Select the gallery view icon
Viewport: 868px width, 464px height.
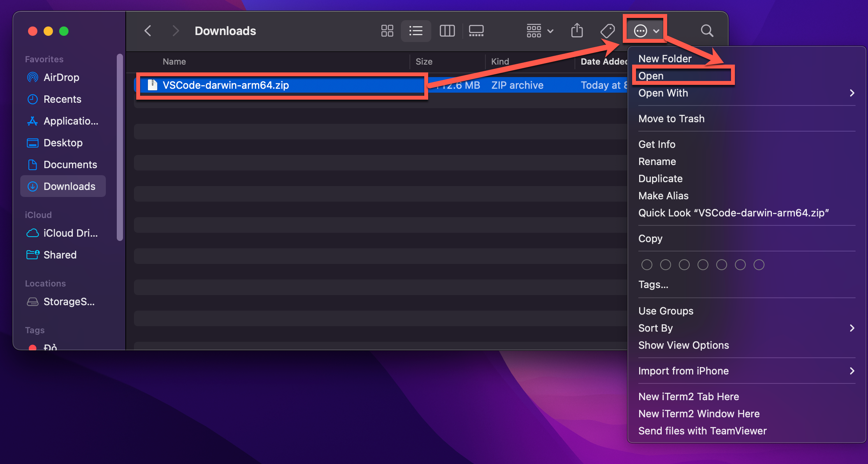[x=475, y=31]
